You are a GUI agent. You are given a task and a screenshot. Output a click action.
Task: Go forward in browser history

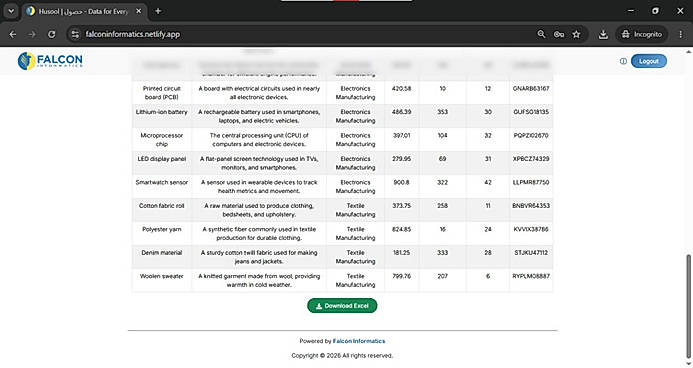[32, 34]
